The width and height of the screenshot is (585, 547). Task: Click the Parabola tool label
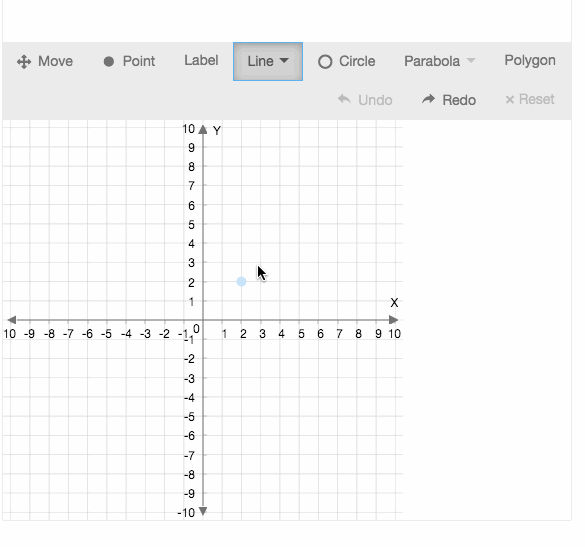[432, 61]
